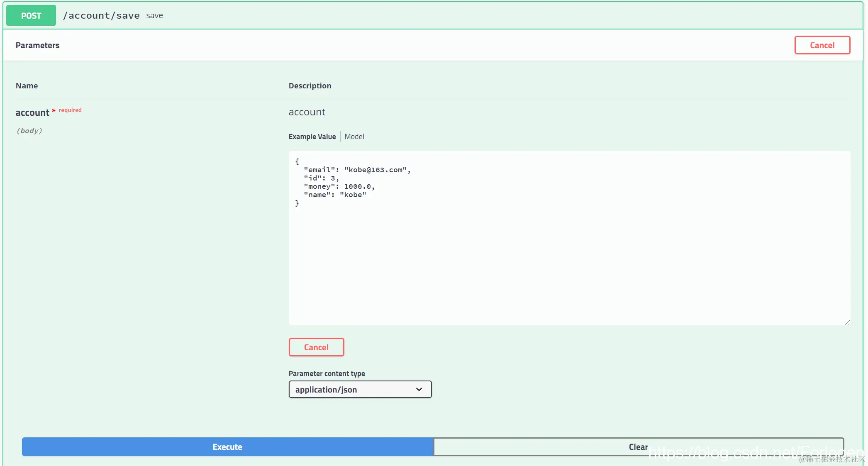Switch to the Example Value tab
868x466 pixels.
point(312,137)
